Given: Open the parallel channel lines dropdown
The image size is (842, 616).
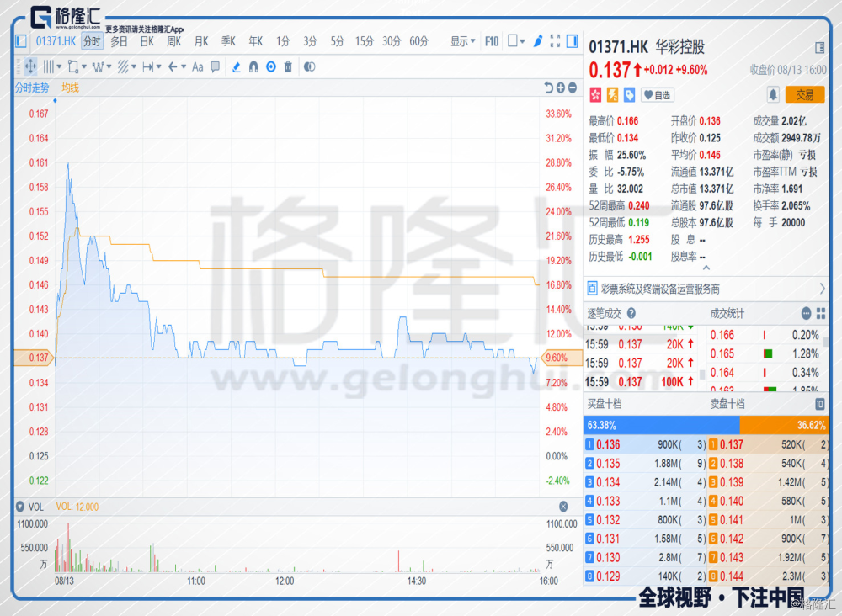Looking at the screenshot, I should [127, 66].
